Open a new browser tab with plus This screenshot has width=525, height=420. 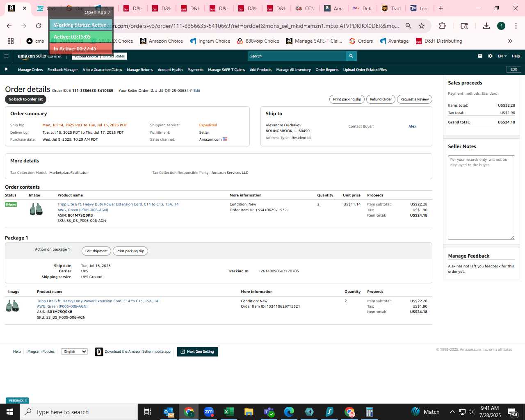(x=441, y=8)
